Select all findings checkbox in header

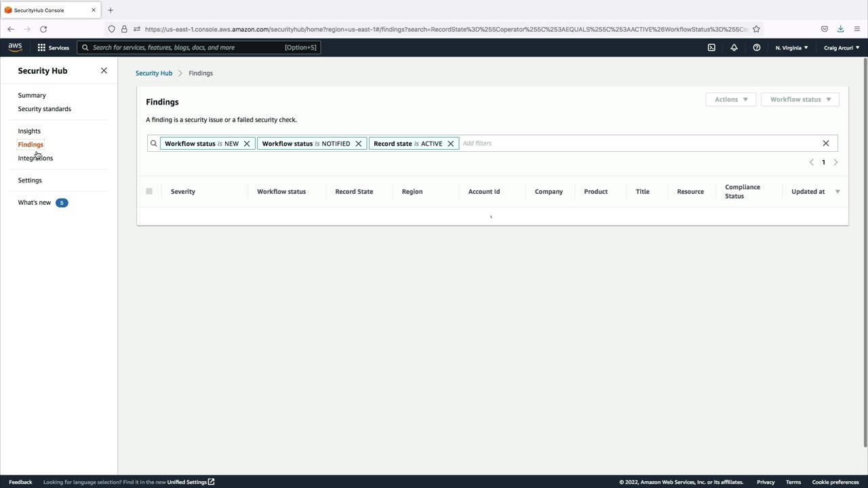click(149, 191)
